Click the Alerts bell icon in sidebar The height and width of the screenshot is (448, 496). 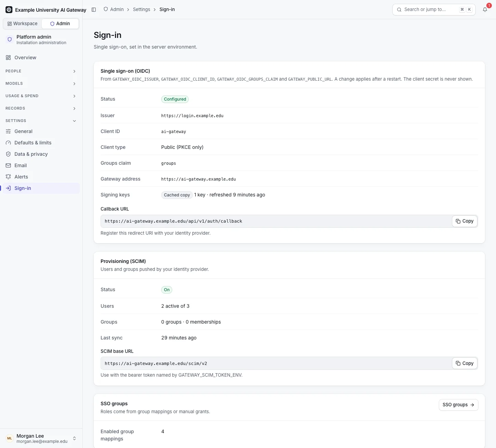pos(8,177)
